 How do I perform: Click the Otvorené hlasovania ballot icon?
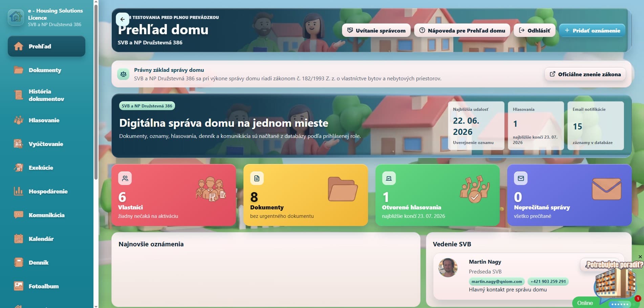click(x=389, y=178)
